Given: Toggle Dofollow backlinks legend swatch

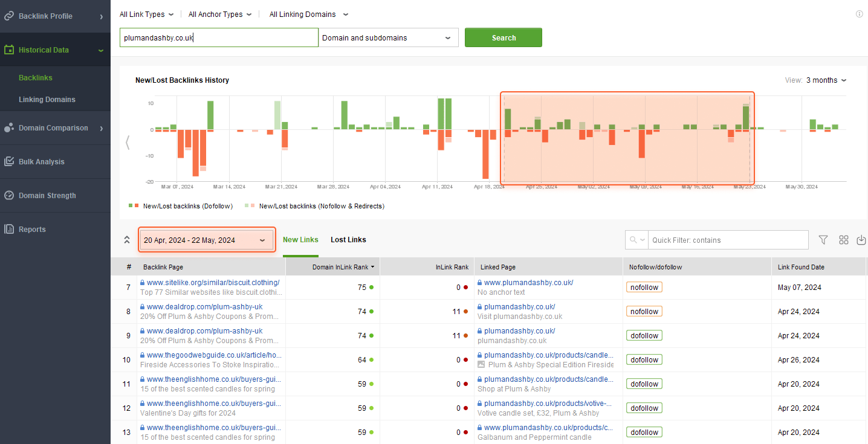Looking at the screenshot, I should coord(134,206).
